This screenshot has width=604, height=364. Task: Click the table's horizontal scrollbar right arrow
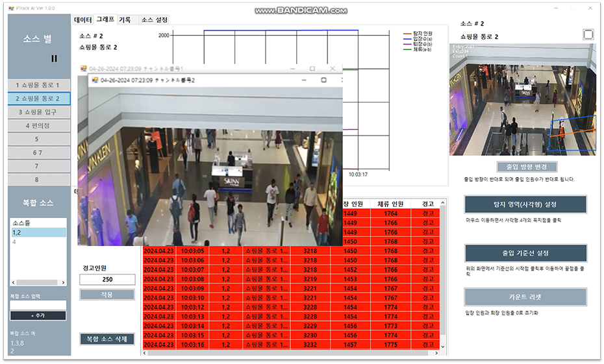pyautogui.click(x=436, y=353)
